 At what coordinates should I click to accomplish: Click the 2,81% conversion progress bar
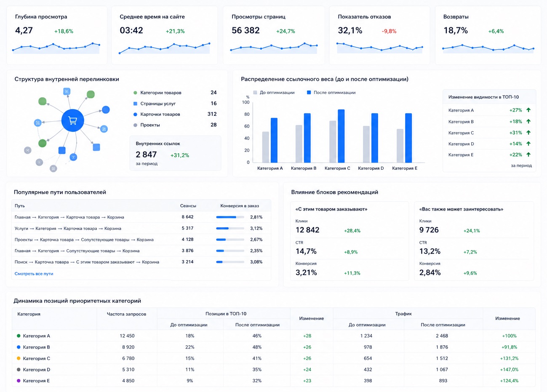click(230, 217)
